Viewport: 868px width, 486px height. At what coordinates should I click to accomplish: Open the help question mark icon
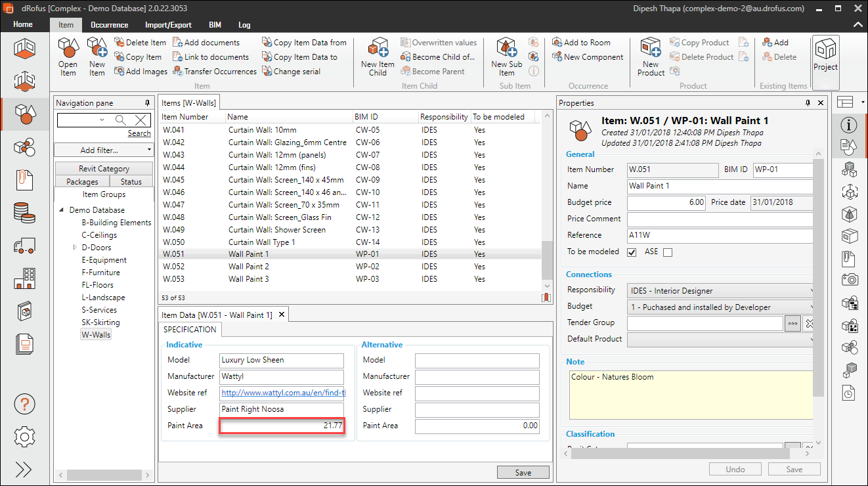pos(24,404)
